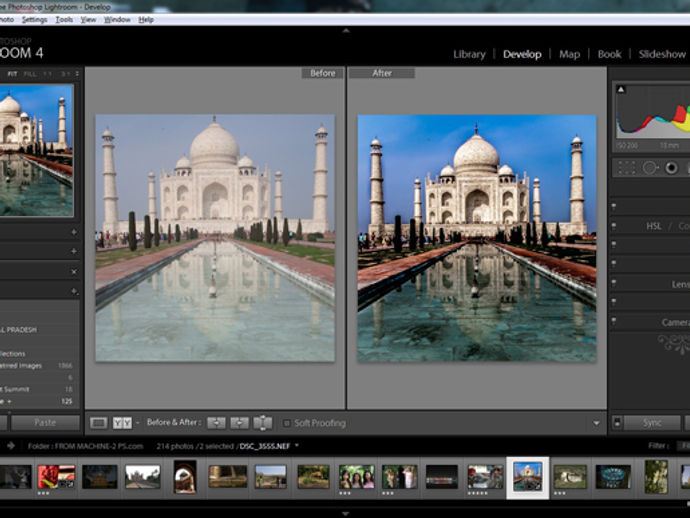
Task: Click the arrow icon left of Folder path
Action: coord(11,446)
